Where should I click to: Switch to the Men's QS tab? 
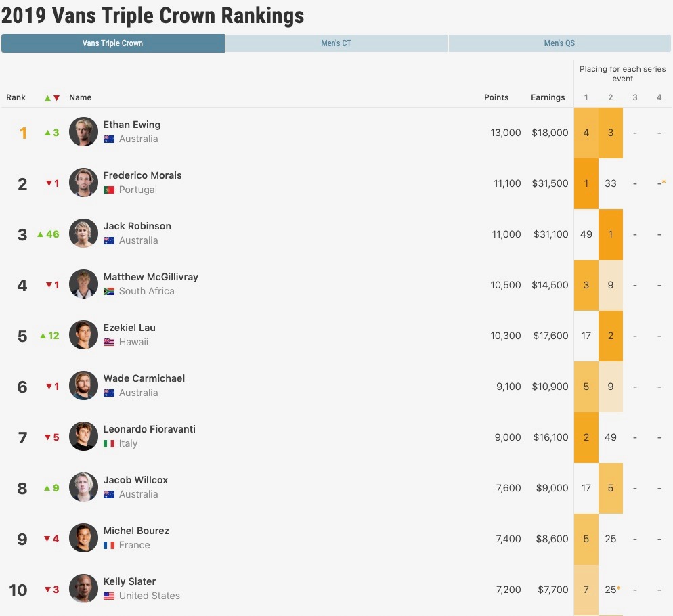coord(559,43)
